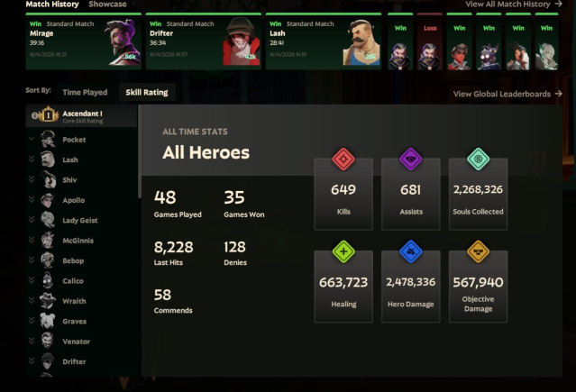Viewport: 576px width, 392px height.
Task: Click the info icon beside Ascendant badge
Action: 34,115
